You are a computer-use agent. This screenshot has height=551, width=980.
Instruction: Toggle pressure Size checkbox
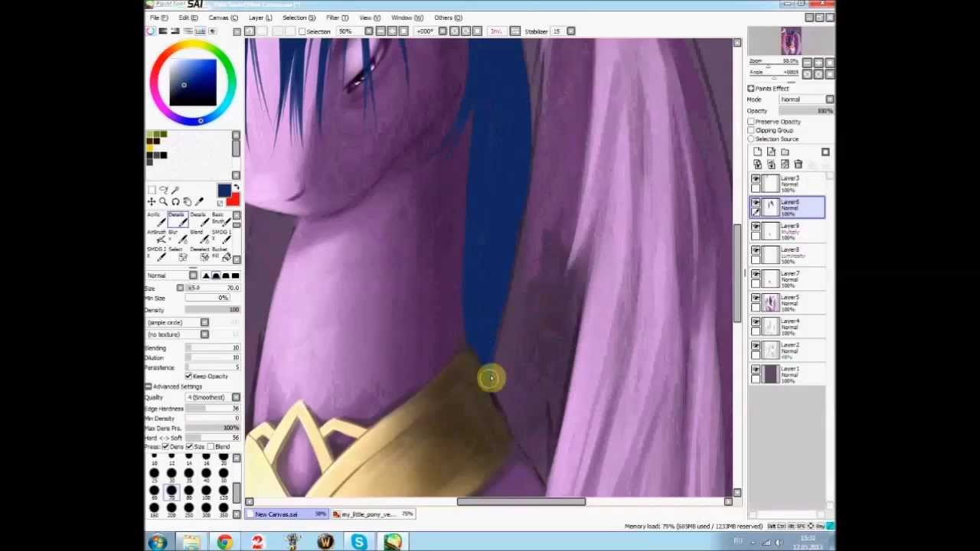pyautogui.click(x=191, y=447)
